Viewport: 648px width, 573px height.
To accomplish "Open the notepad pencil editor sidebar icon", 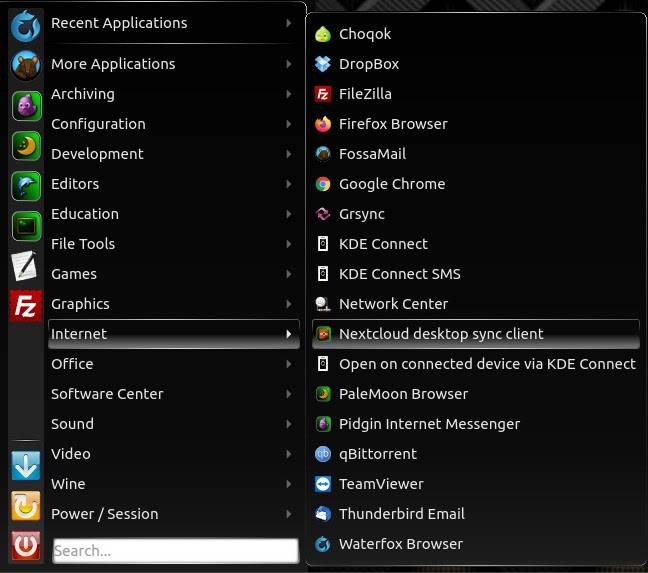I will 25,266.
